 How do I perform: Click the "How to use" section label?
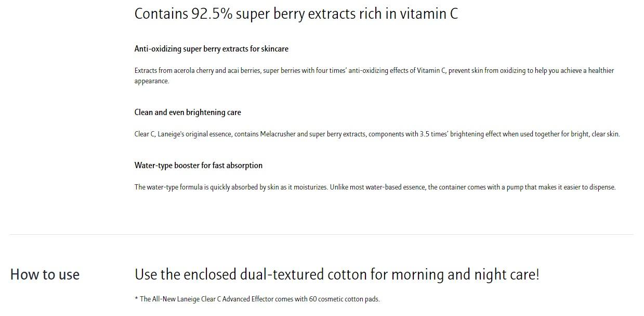(45, 275)
